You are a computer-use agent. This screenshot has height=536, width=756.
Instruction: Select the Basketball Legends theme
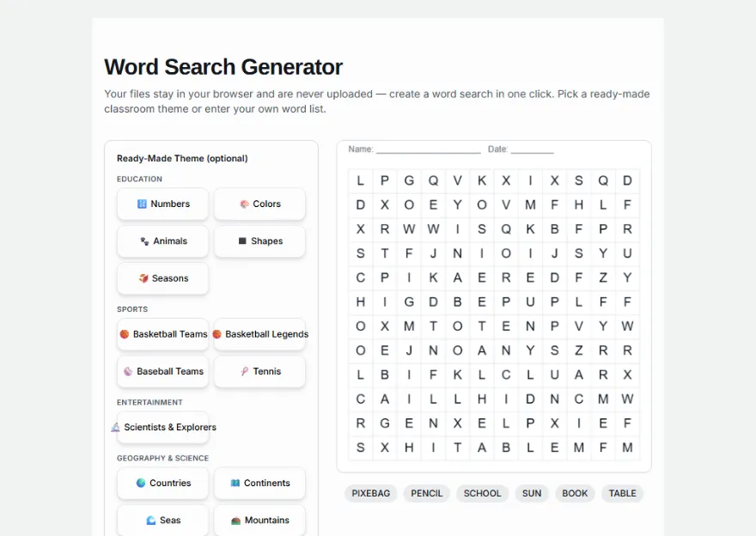tap(259, 334)
